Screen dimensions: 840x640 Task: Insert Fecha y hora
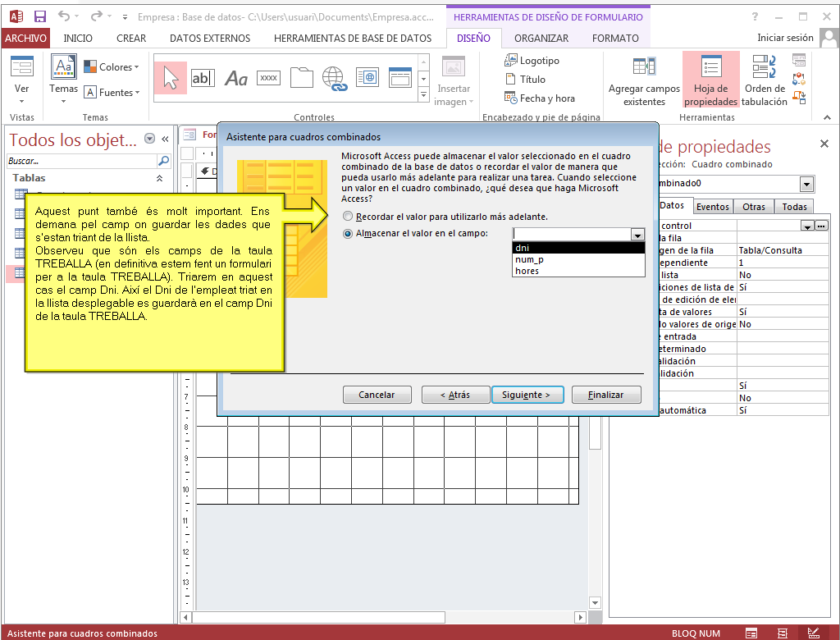click(540, 98)
